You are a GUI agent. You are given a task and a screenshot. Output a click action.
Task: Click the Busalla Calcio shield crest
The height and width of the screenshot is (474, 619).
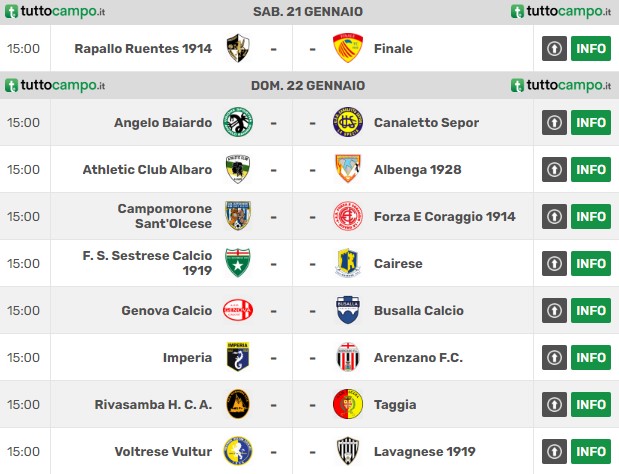tap(347, 310)
